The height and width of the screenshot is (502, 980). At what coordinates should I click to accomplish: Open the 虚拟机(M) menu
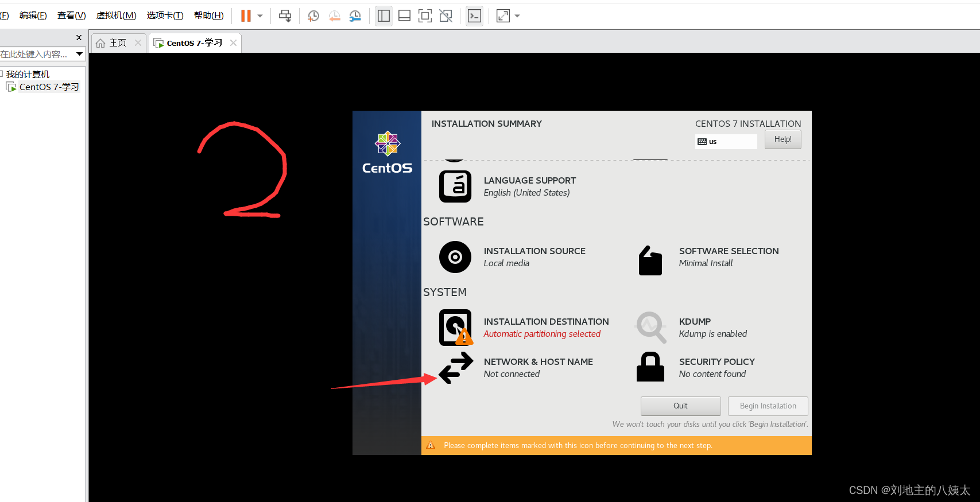coord(117,15)
